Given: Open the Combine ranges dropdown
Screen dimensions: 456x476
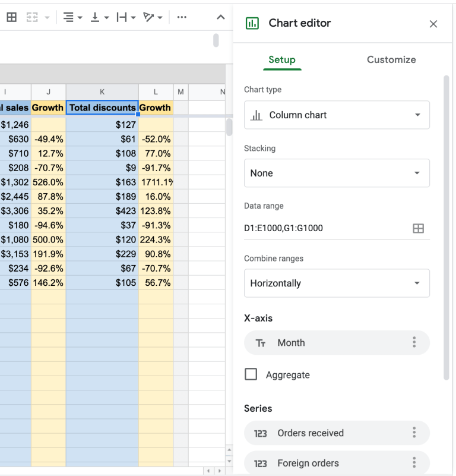Looking at the screenshot, I should pos(337,283).
